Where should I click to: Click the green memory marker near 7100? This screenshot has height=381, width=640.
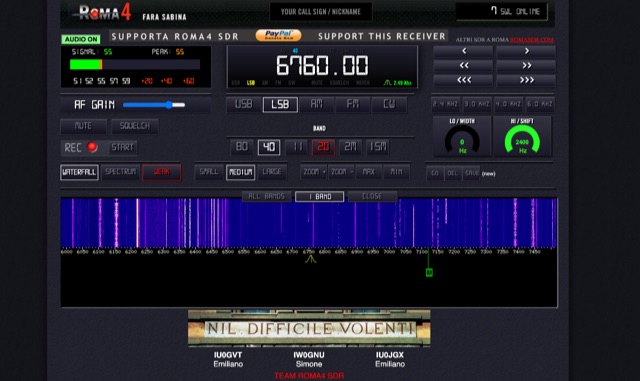(x=429, y=272)
